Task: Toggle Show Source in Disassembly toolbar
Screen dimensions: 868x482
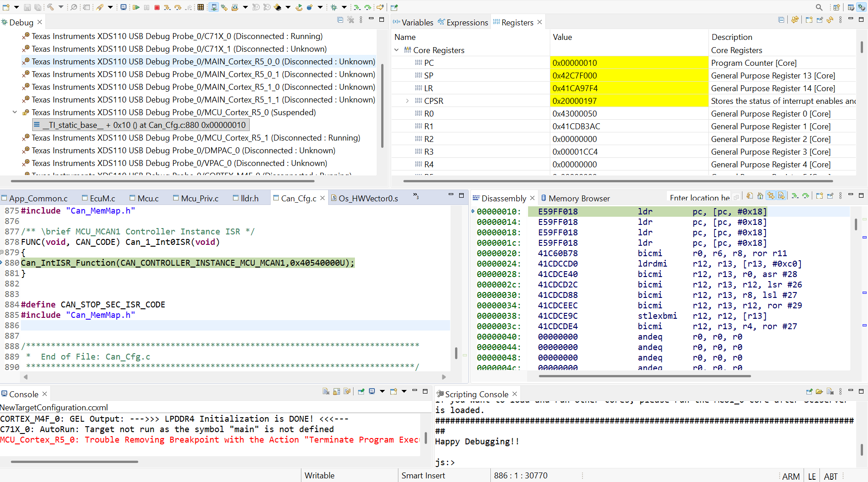Action: (781, 196)
